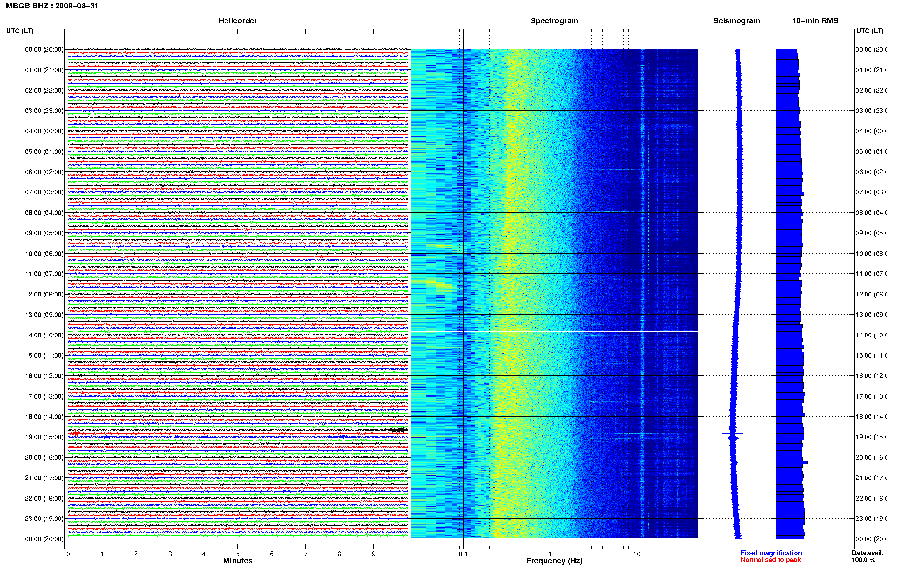Click the '9' minutes tick label
Viewport: 924px width, 578px height.
click(x=374, y=554)
